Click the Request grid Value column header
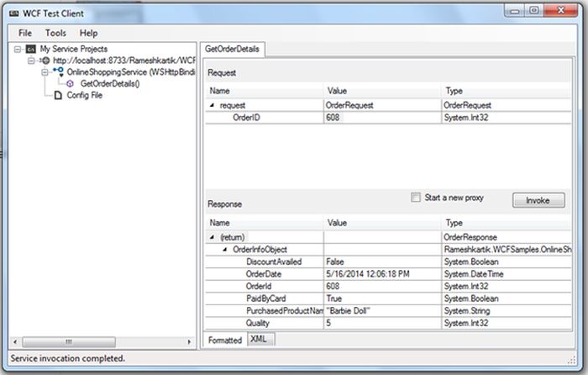This screenshot has width=588, height=375. pos(382,91)
